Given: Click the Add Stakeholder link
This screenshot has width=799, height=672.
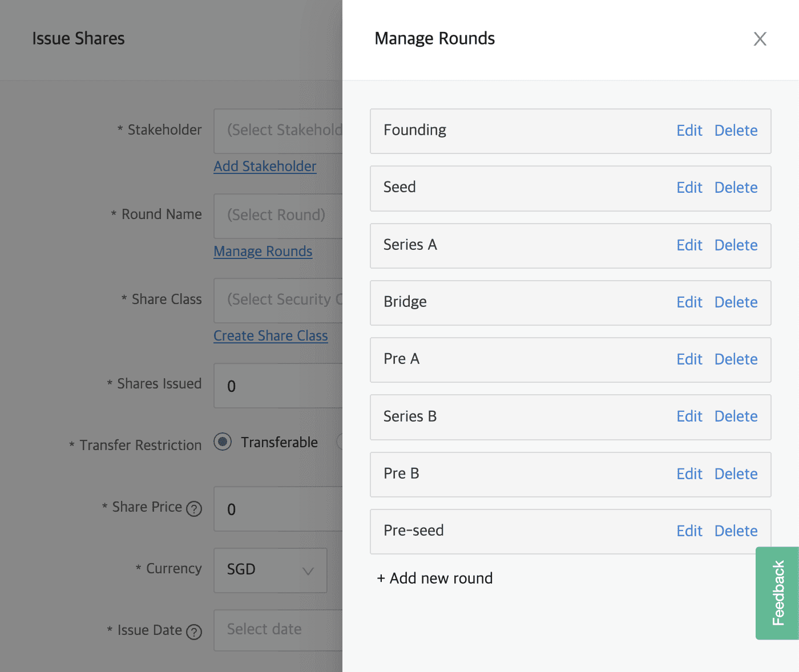Looking at the screenshot, I should pyautogui.click(x=265, y=167).
